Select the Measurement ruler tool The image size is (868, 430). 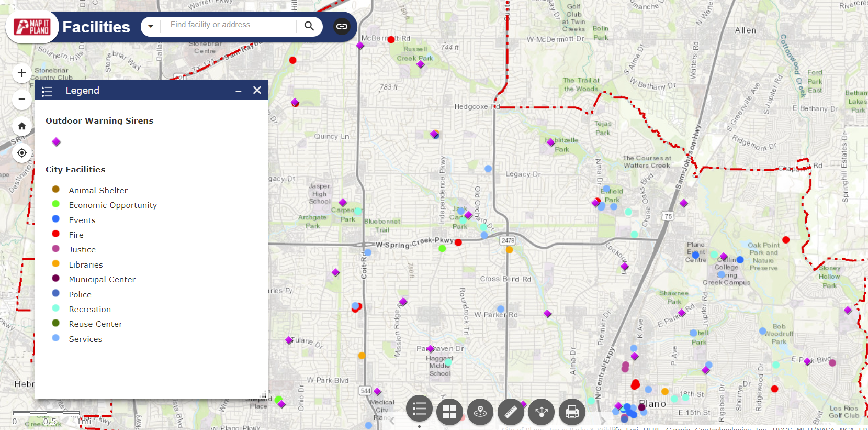click(x=511, y=412)
